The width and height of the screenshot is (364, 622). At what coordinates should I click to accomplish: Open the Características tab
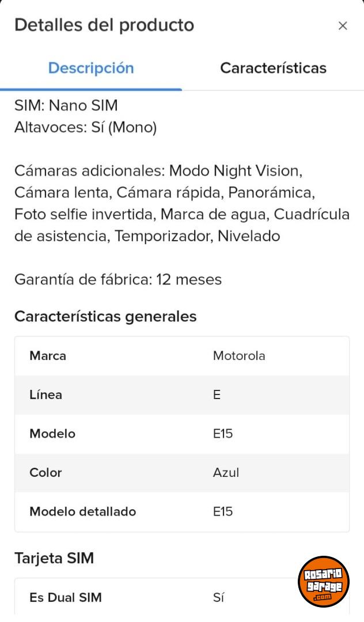273,68
